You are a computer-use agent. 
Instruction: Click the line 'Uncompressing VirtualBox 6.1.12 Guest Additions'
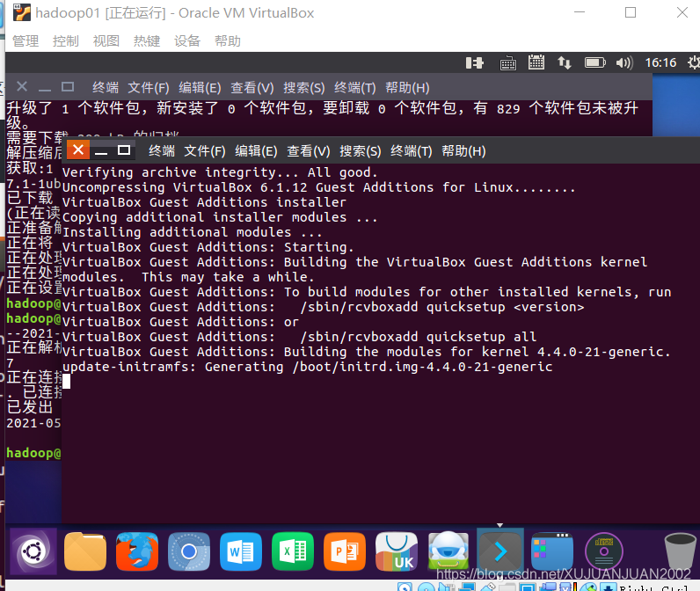click(x=318, y=187)
